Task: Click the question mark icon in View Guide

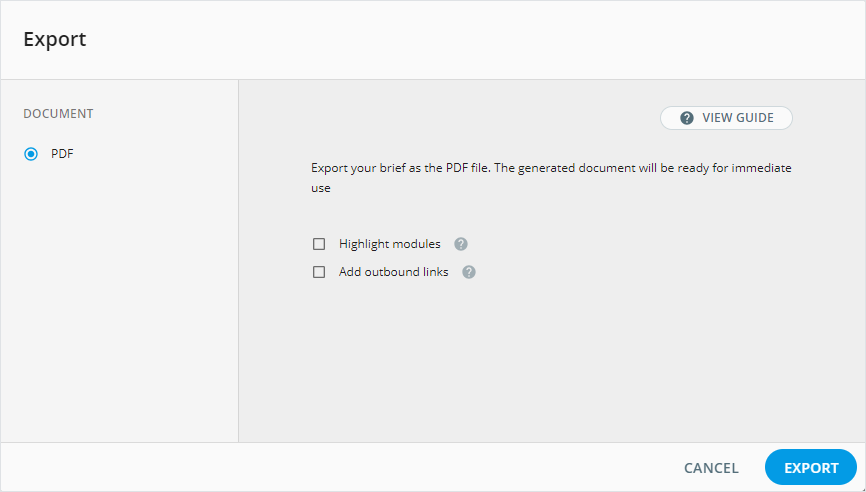Action: [687, 118]
